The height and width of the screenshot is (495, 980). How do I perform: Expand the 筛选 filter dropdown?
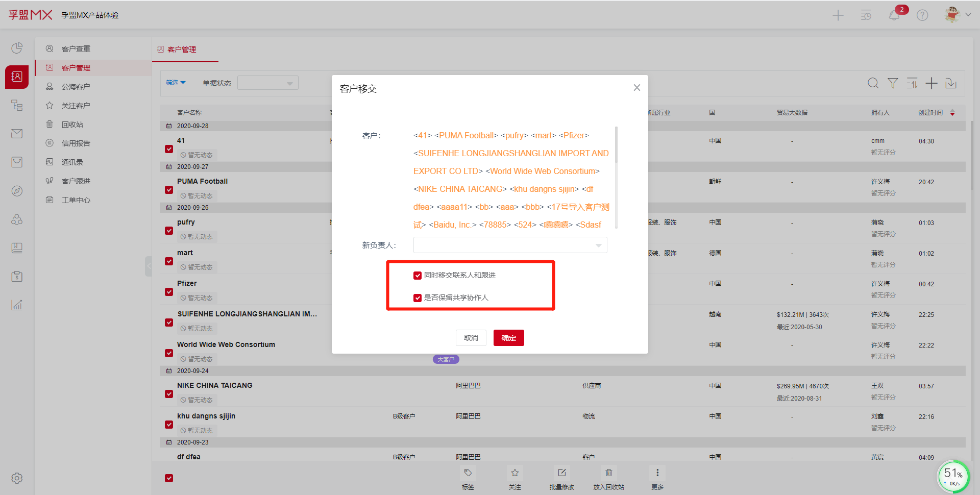[176, 83]
